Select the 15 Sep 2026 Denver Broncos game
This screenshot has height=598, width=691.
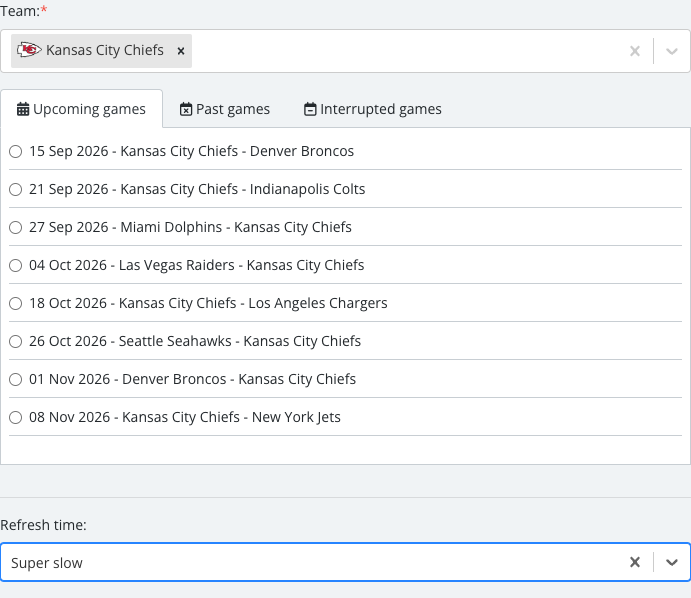pyautogui.click(x=16, y=152)
